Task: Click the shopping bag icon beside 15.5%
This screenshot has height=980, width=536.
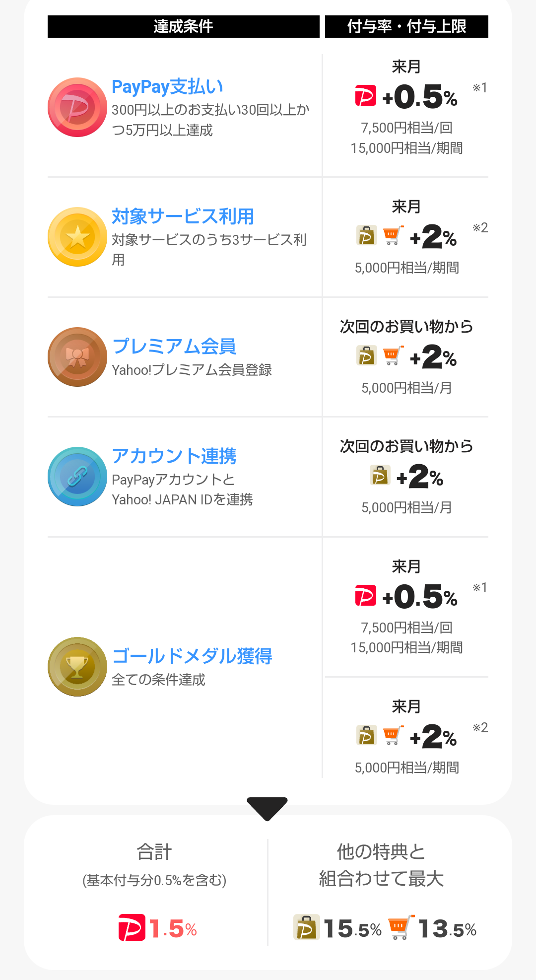Action: [x=306, y=927]
